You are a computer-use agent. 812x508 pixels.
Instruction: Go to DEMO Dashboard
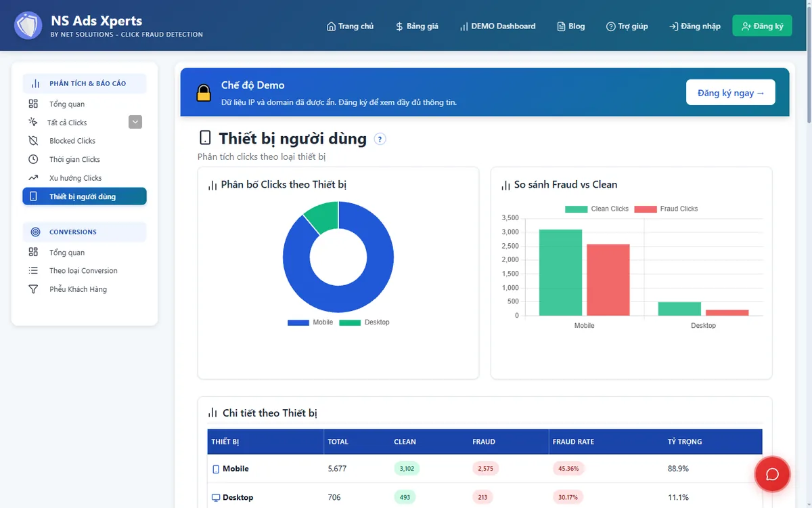pos(497,26)
